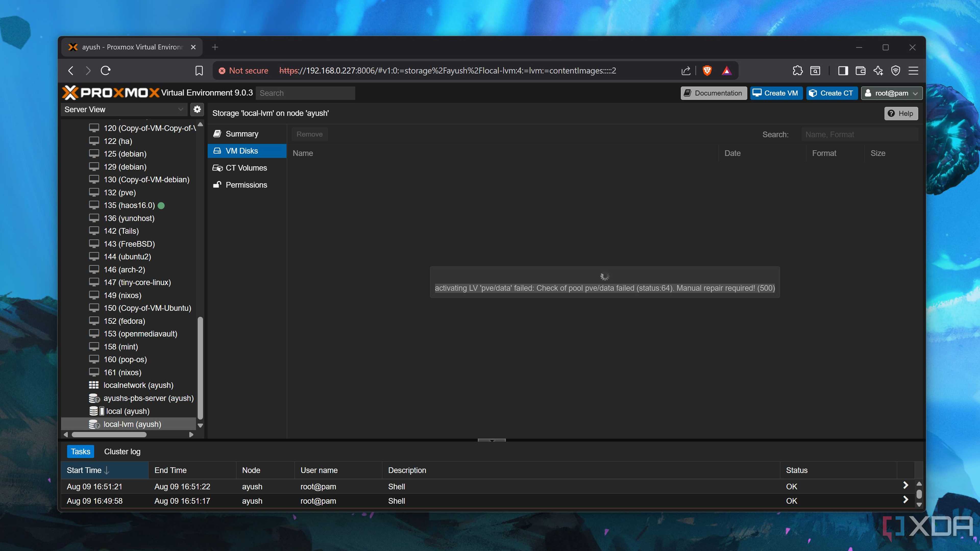Collapse the bottom tasks log panel
980x551 pixels.
click(x=492, y=440)
